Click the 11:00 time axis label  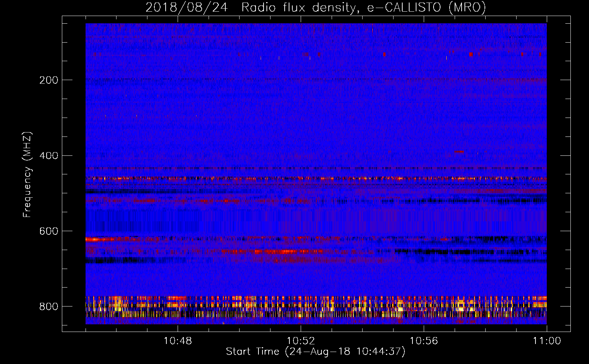[547, 341]
